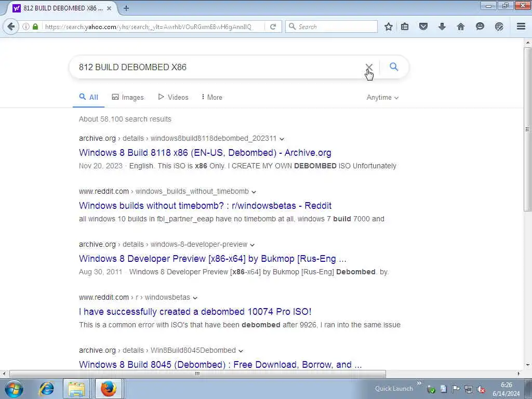Screen dimensions: 532x399
Task: Click the Nov 20, 2023 result date
Action: (x=100, y=166)
